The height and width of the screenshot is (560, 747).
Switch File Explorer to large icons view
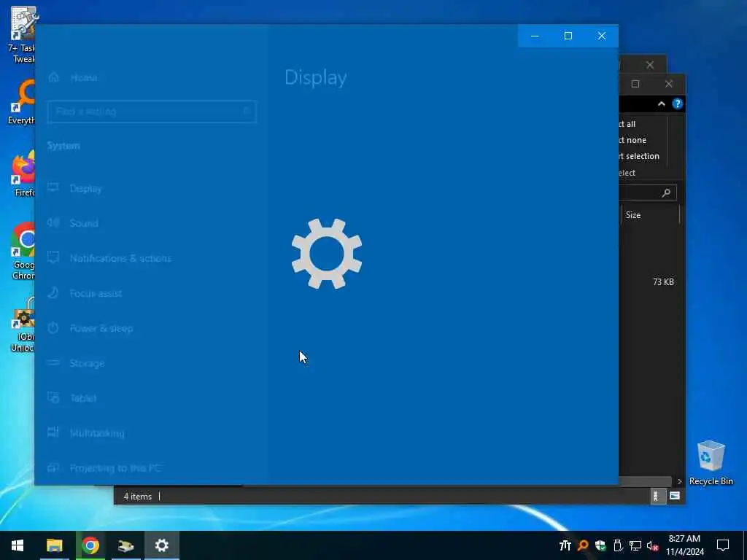[x=675, y=496]
